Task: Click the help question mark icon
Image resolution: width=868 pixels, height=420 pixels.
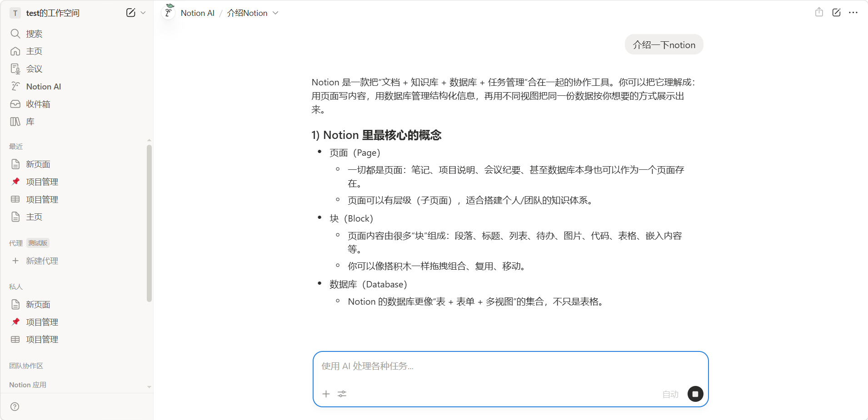Action: coord(15,406)
